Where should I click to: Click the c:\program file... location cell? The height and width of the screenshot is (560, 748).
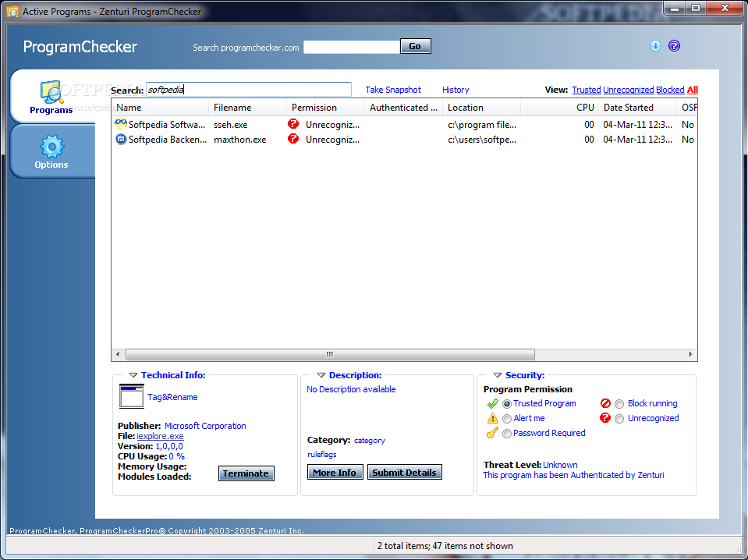click(482, 125)
